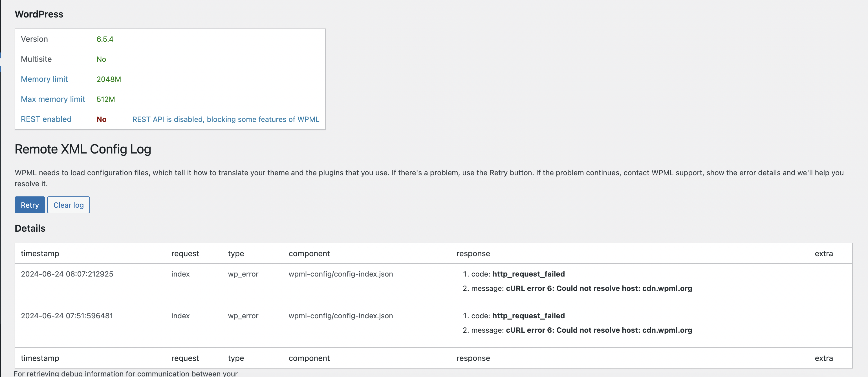868x377 pixels.
Task: Click wp_error in the 08:07 log row
Action: pyautogui.click(x=243, y=274)
